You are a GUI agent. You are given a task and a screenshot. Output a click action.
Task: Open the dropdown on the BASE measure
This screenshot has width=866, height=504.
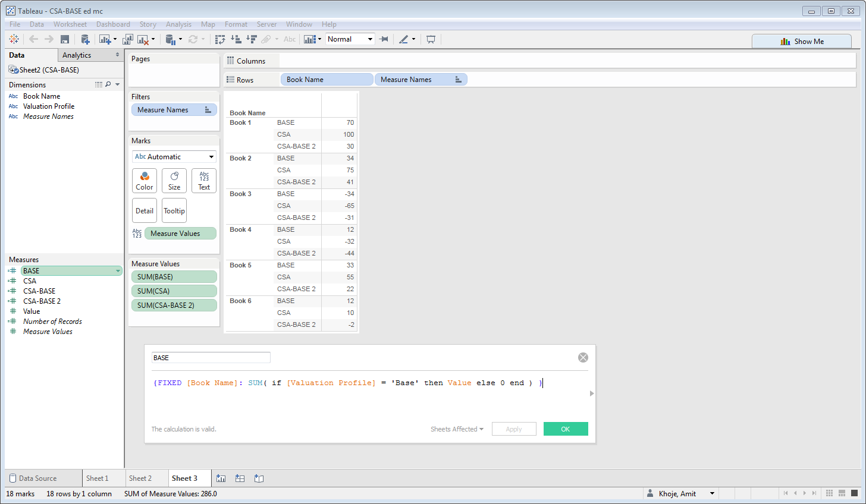pos(117,270)
